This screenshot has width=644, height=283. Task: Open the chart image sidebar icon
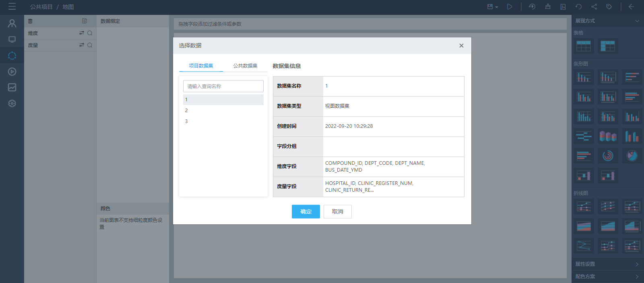(12, 87)
